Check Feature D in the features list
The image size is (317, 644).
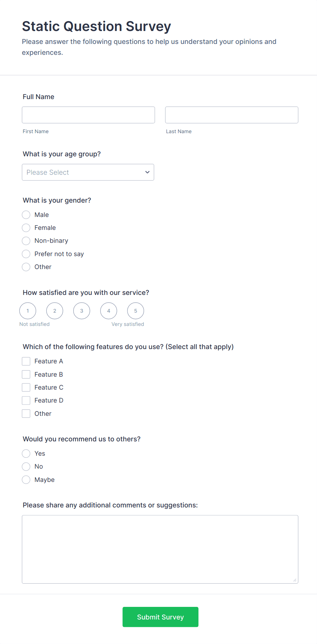click(x=26, y=400)
